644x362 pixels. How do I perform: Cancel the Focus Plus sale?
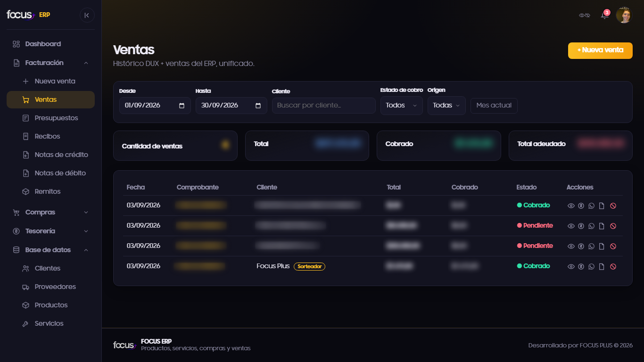[613, 267]
